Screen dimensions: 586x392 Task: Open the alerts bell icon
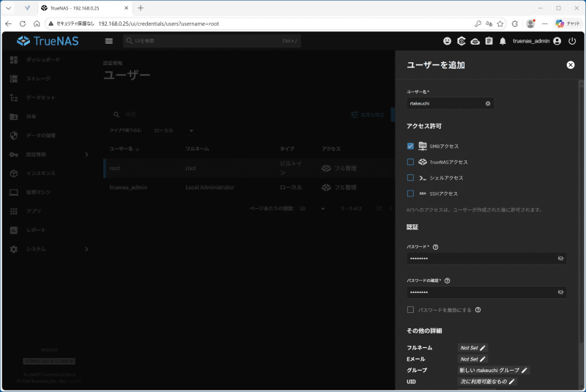[502, 41]
